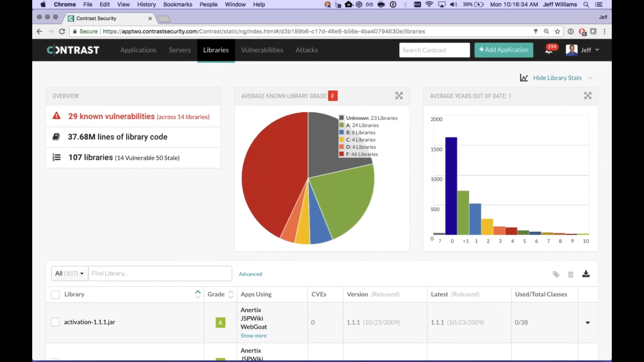
Task: Reload the page with refresh icon
Action: (x=62, y=32)
